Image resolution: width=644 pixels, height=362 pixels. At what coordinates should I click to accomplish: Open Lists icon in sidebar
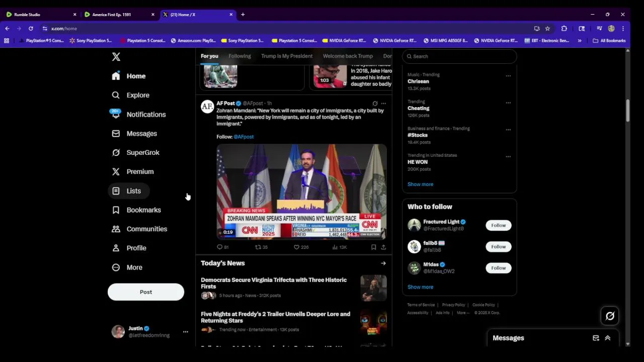pos(116,191)
